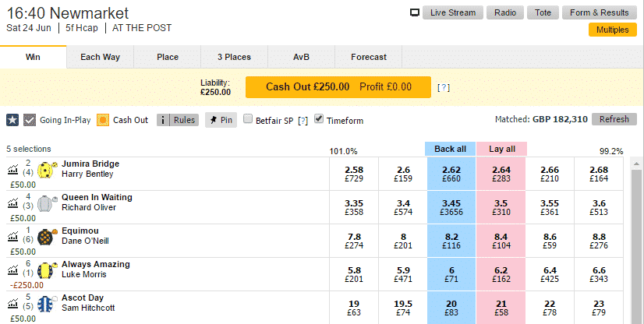Open Equimou price graph icon
The width and height of the screenshot is (644, 324).
[13, 237]
